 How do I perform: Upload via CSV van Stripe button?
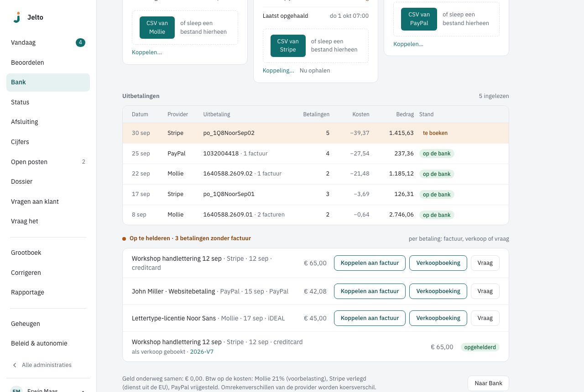tap(288, 46)
